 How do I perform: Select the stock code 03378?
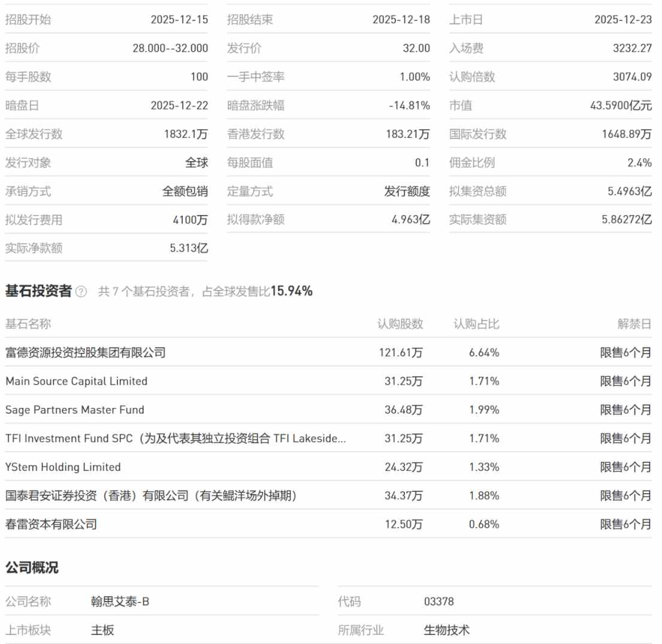click(439, 601)
